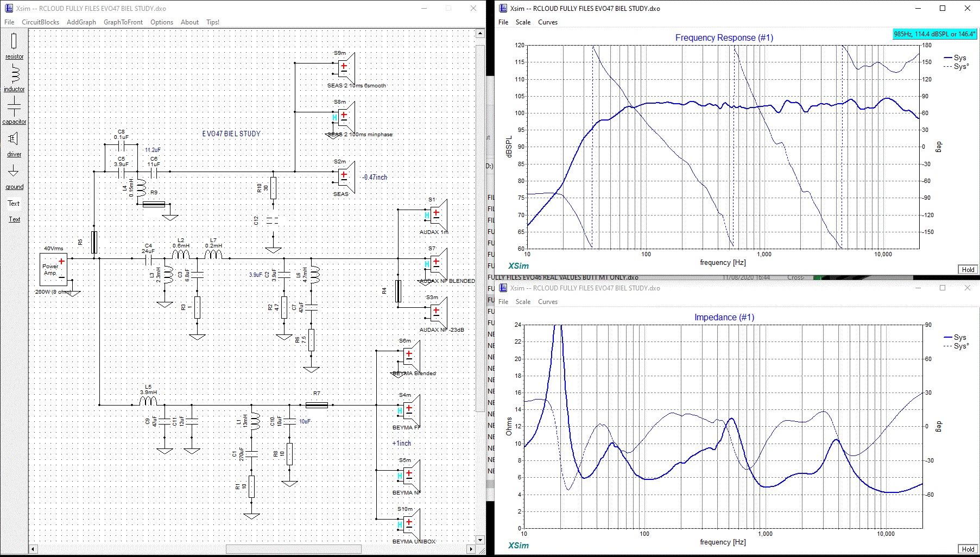The image size is (980, 557).
Task: Open the Options menu
Action: (x=162, y=22)
